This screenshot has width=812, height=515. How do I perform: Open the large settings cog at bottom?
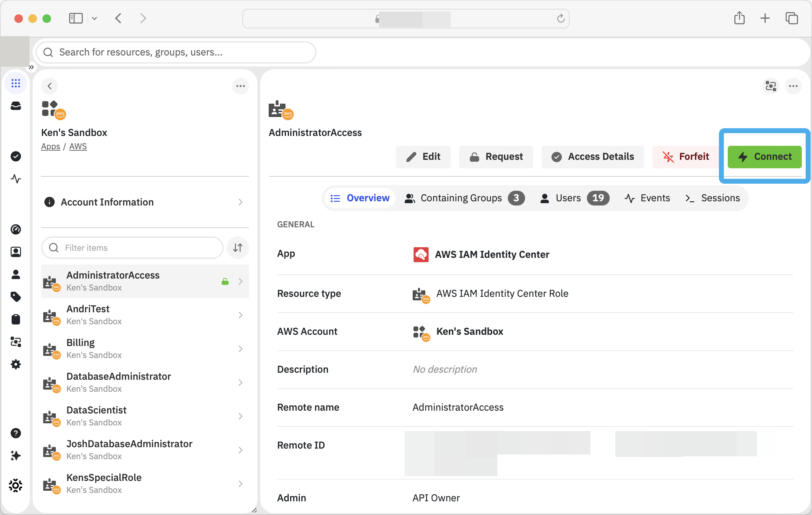(16, 485)
